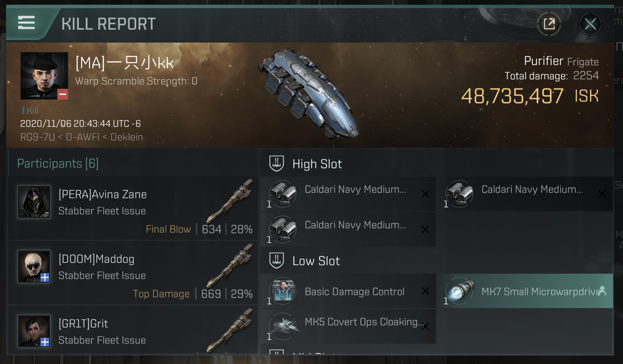Screen dimensions: 623x364
Task: Click Avina Zane's pilot portrait
Action: tap(34, 202)
